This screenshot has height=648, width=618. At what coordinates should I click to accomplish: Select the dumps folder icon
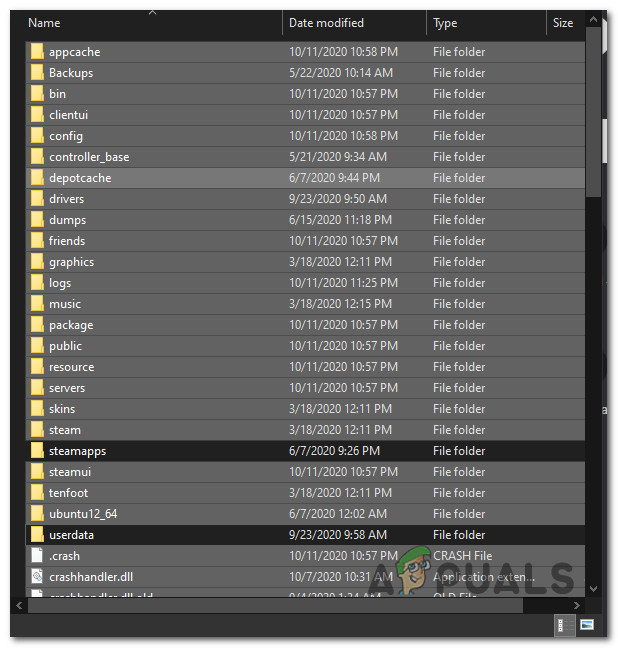(37, 220)
